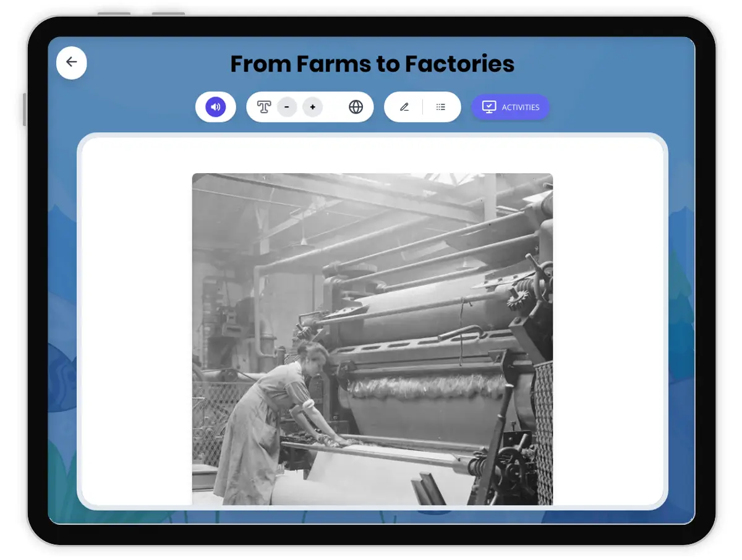Click the text size T icon
The image size is (742, 560).
(x=264, y=107)
